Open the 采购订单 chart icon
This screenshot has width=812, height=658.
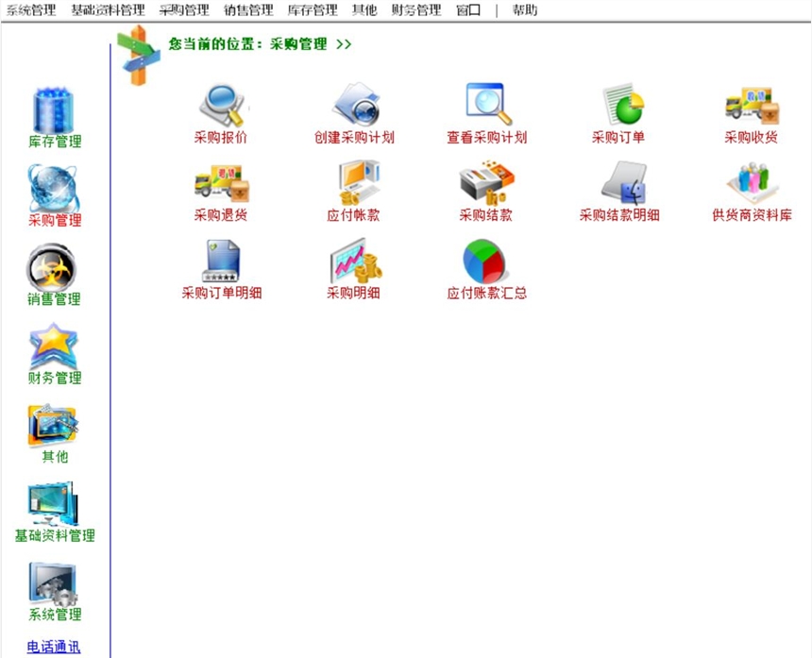click(622, 104)
